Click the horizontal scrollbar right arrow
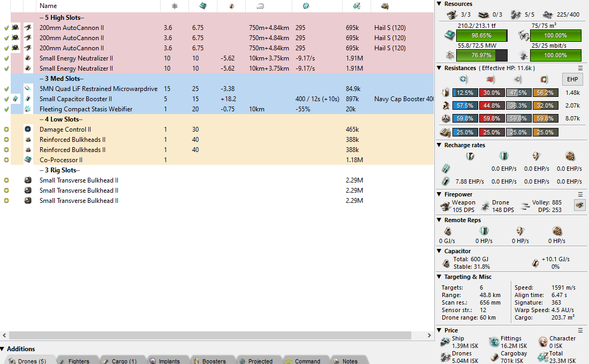Screen dimensions: 589x364 429,336
